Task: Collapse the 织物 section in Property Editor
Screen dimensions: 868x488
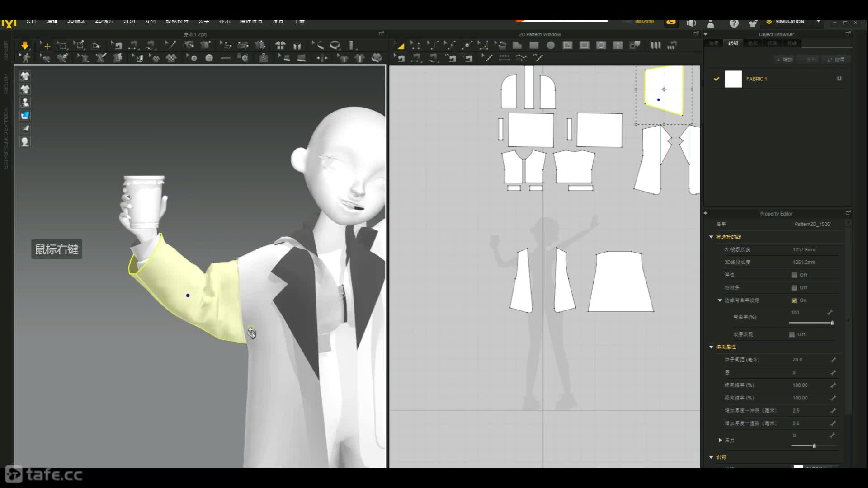Action: coord(711,457)
